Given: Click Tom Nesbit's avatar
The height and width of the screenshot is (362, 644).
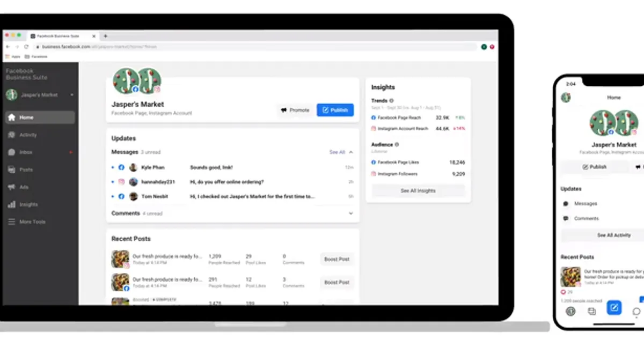Looking at the screenshot, I should point(133,196).
